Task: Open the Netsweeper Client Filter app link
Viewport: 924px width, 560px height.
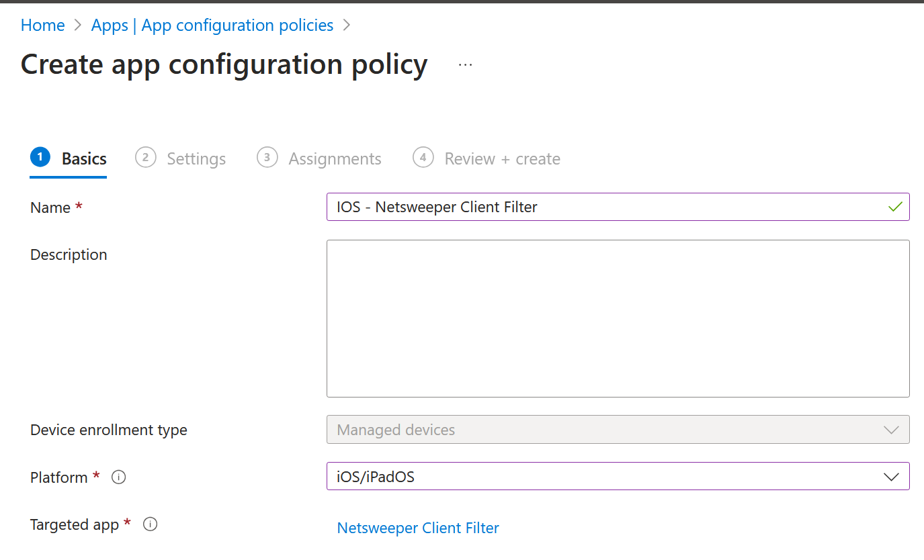Action: pyautogui.click(x=418, y=528)
